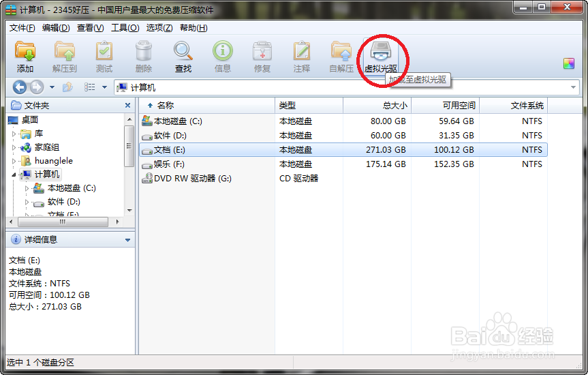
Task: Click the 删除 (Delete) trash icon
Action: pos(144,57)
